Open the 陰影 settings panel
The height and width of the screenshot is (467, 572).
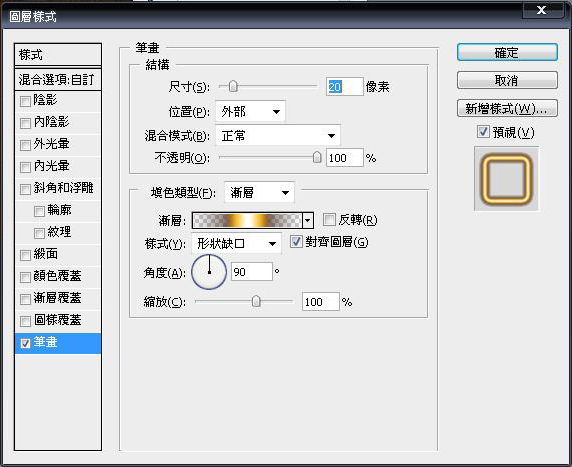(45, 100)
